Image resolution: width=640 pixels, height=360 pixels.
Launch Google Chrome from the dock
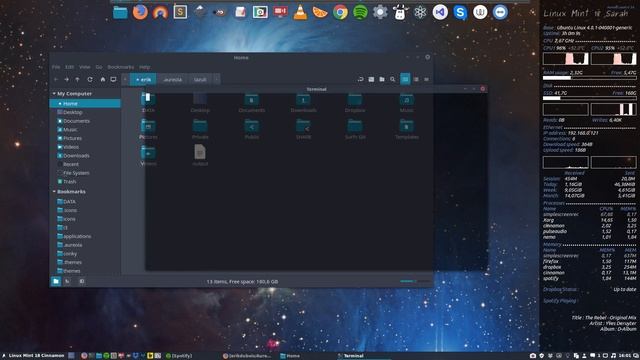(x=340, y=12)
